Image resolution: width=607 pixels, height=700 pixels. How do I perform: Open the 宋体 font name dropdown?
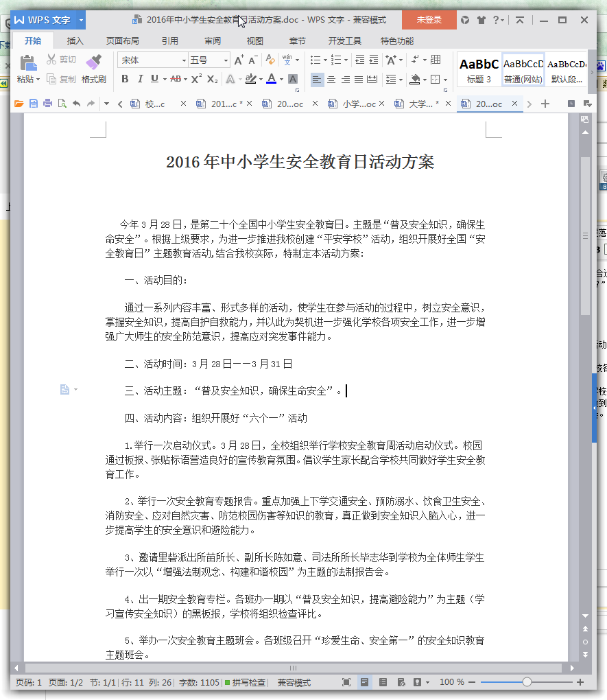click(x=183, y=60)
